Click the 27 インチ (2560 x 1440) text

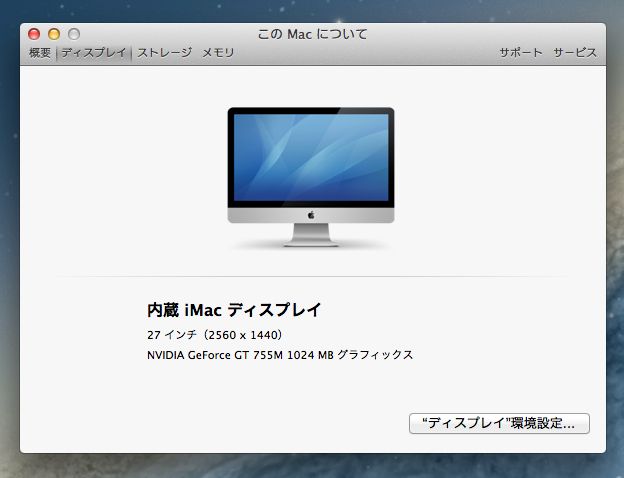pos(215,335)
